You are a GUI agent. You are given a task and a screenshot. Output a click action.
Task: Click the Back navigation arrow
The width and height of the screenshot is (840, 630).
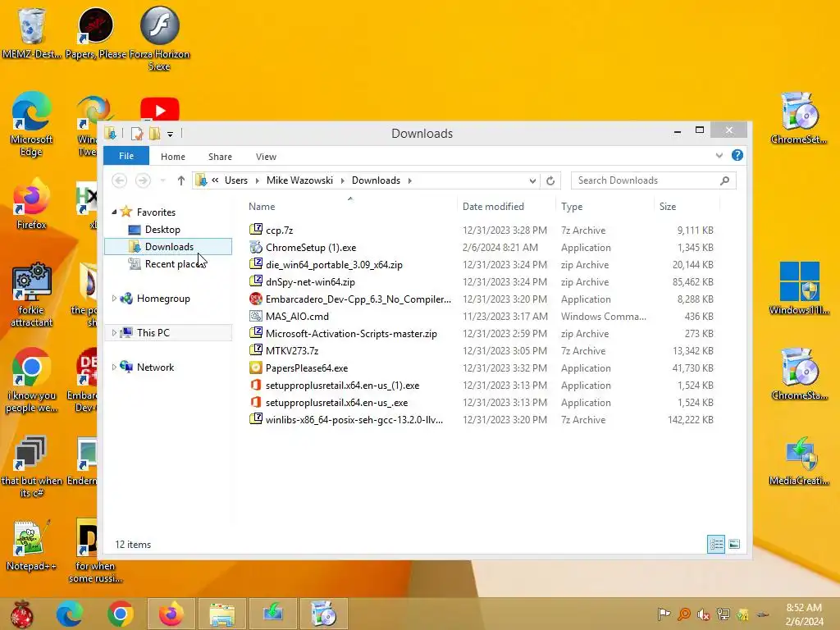120,180
